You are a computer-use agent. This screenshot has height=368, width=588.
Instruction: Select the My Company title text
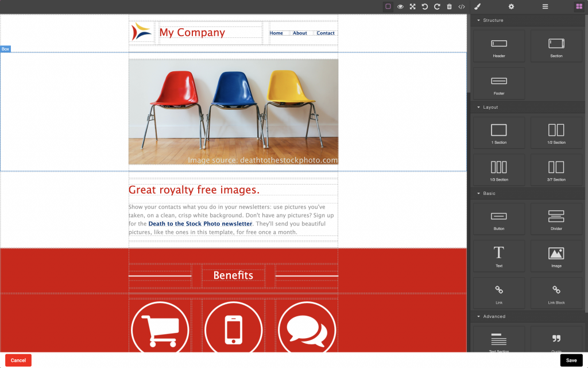click(x=192, y=33)
